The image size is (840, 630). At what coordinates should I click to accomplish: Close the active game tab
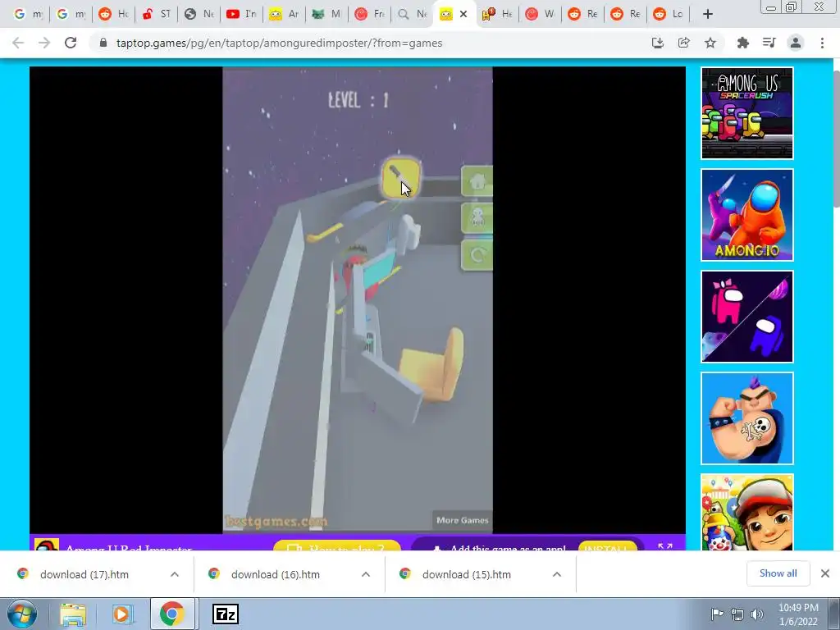tap(463, 14)
